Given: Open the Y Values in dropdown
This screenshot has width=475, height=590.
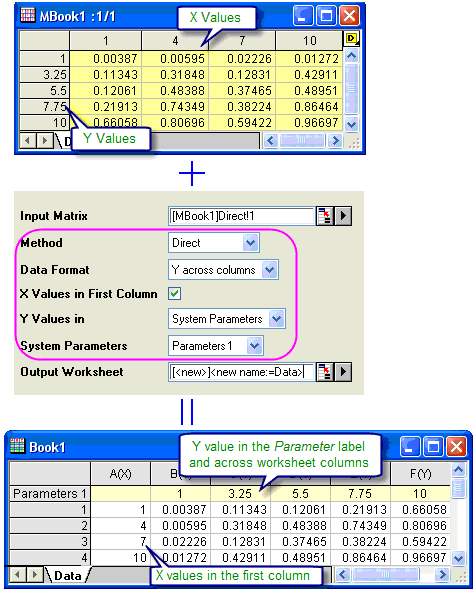Looking at the screenshot, I should coord(277,319).
